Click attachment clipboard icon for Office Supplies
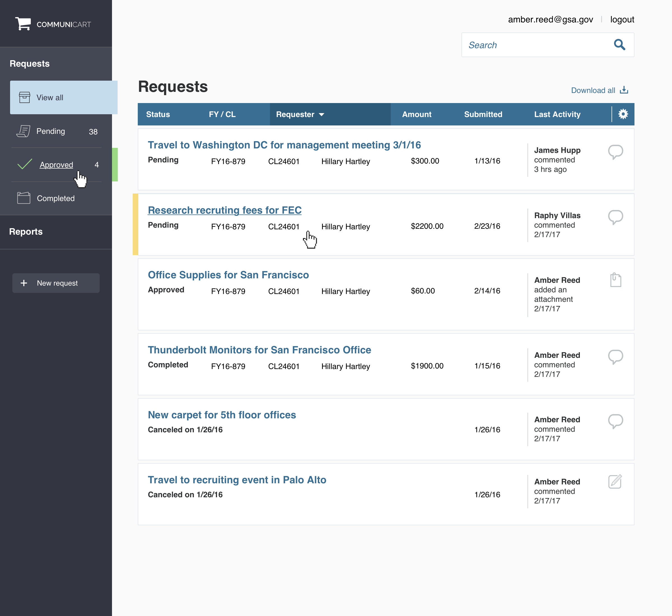Image resolution: width=672 pixels, height=616 pixels. coord(615,280)
